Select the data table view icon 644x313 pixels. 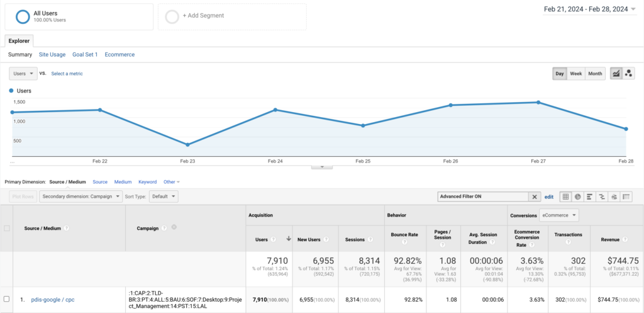click(x=566, y=196)
